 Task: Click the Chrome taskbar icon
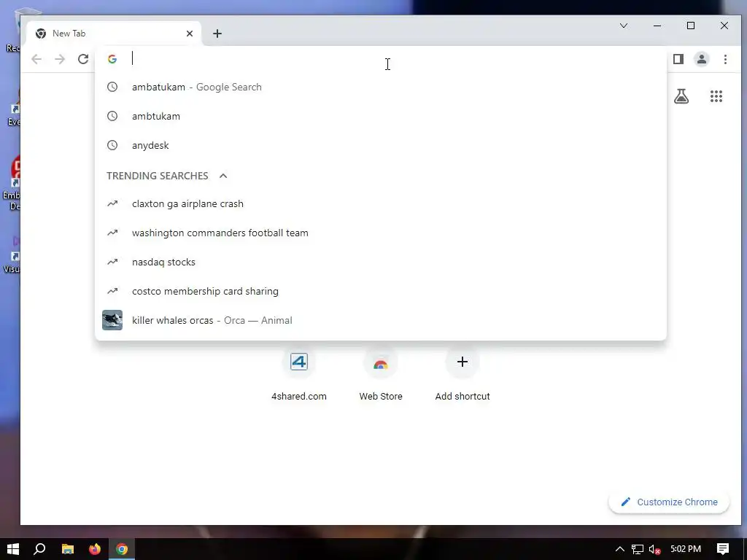[x=122, y=549]
